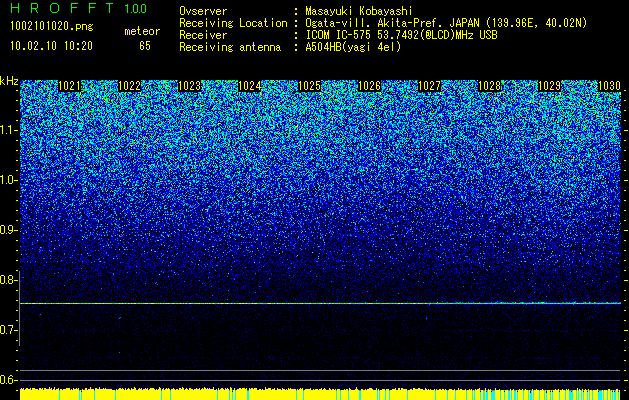Click the yellow signal level bar graph
This screenshot has width=629, height=400.
321,394
